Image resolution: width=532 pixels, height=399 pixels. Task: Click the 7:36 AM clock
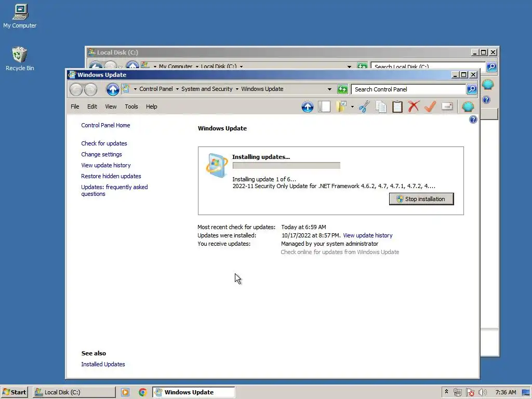(506, 392)
